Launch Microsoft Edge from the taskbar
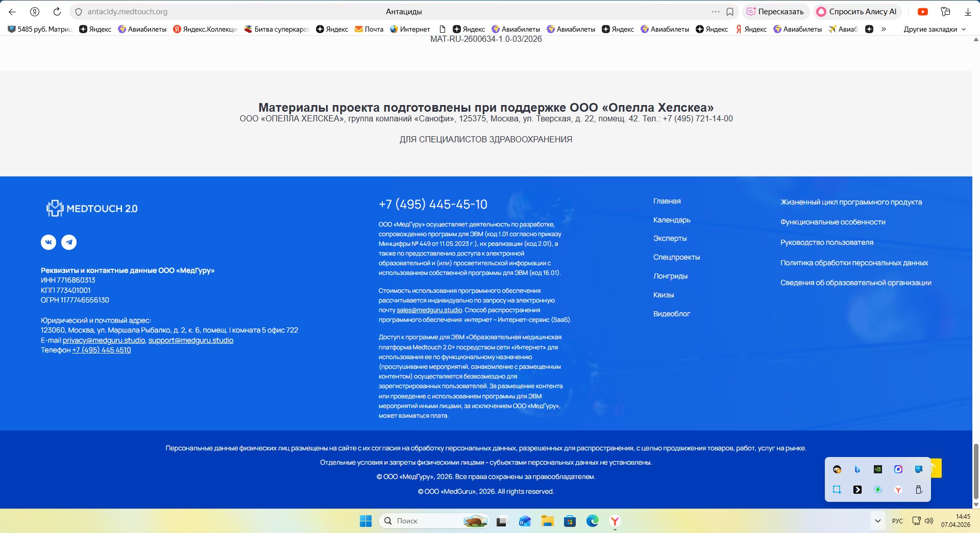The height and width of the screenshot is (533, 980). coord(593,521)
